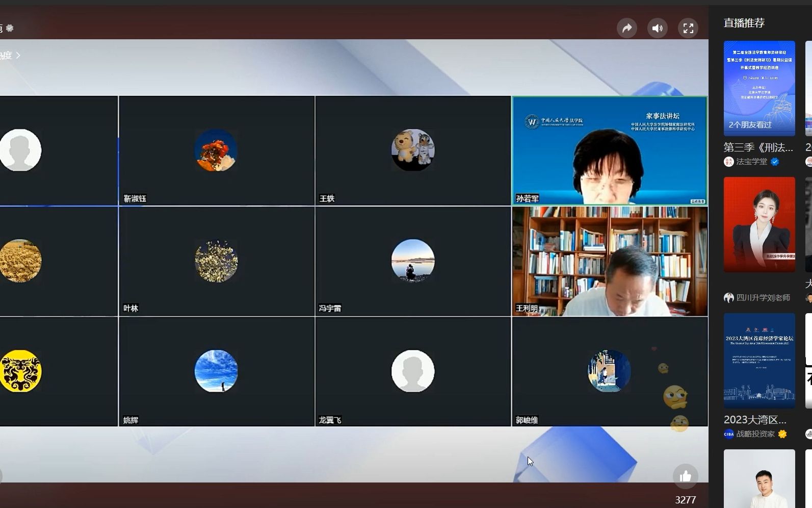812x508 pixels.
Task: Click 郭峻维's avatar
Action: pos(609,371)
